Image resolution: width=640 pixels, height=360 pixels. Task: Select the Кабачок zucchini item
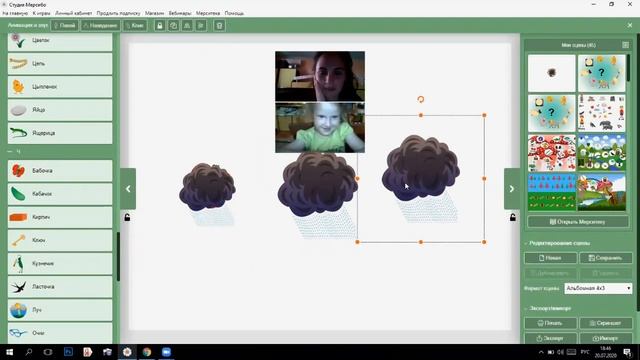[60, 194]
